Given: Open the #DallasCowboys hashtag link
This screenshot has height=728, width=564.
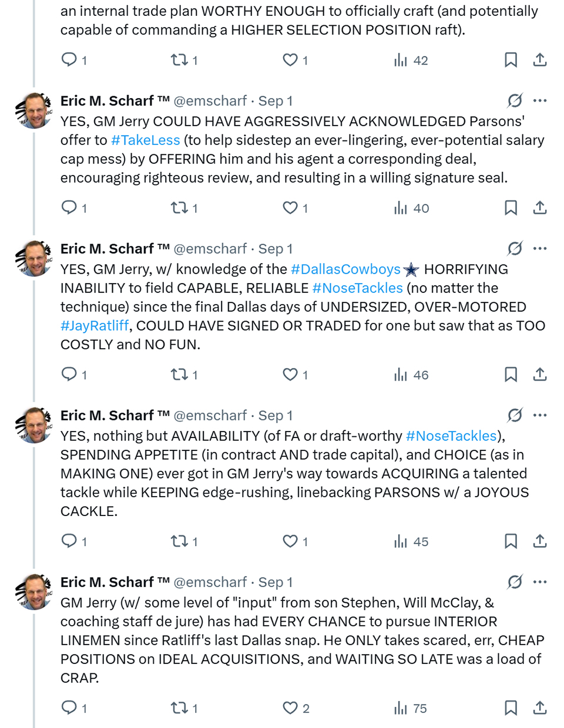Looking at the screenshot, I should (345, 269).
